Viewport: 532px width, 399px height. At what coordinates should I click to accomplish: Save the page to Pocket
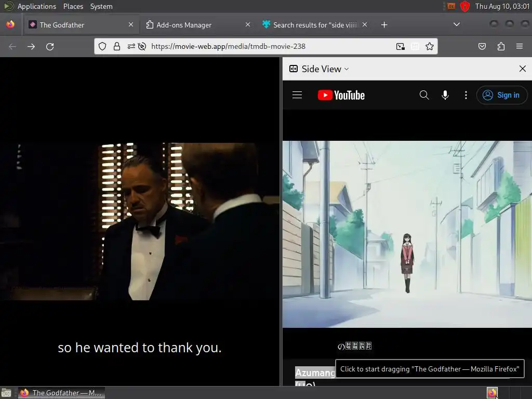482,46
